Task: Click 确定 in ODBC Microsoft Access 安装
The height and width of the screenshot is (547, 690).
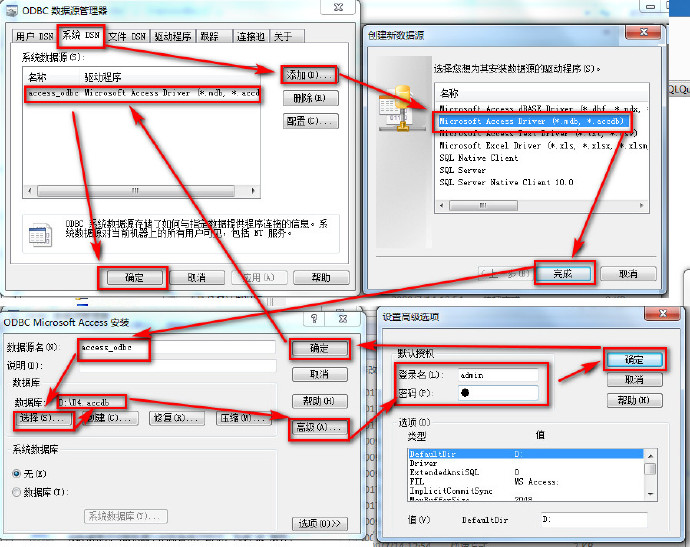Action: (x=319, y=349)
